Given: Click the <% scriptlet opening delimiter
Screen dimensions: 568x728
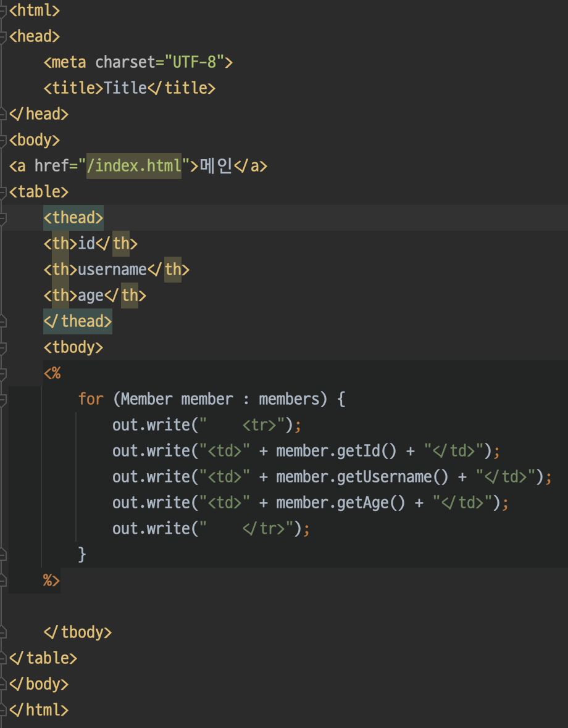Looking at the screenshot, I should 52,373.
